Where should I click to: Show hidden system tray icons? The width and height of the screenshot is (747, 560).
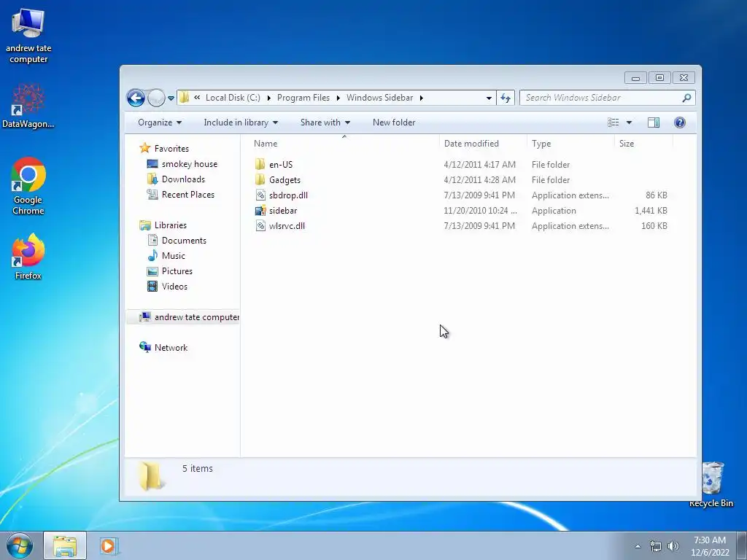click(x=638, y=546)
